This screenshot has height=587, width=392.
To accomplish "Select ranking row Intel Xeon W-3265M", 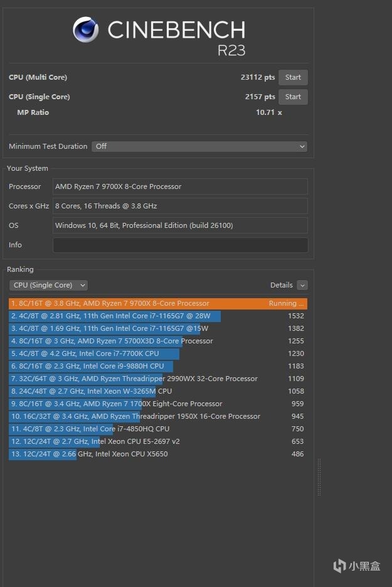I will coord(158,391).
